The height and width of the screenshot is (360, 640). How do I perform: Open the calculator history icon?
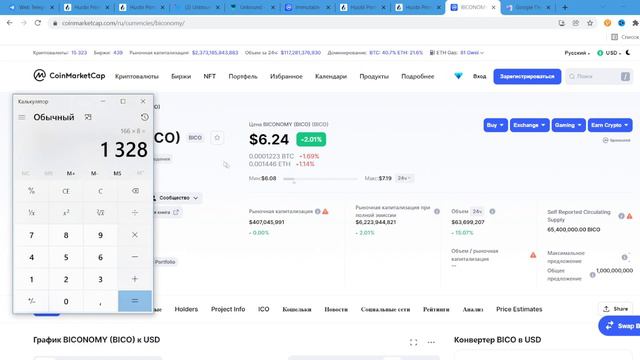pyautogui.click(x=144, y=118)
